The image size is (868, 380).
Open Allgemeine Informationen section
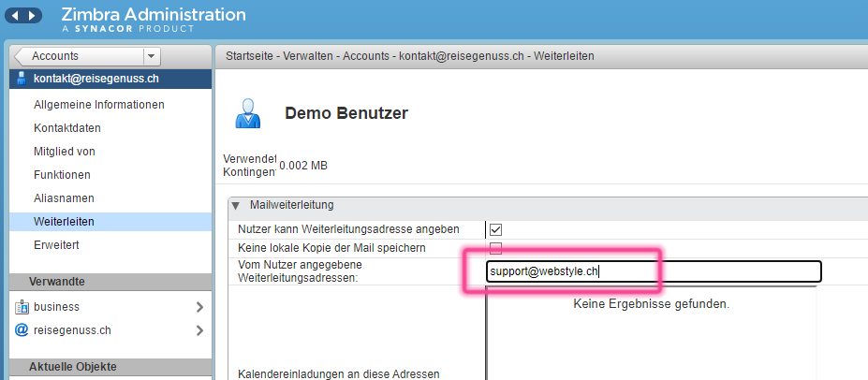pos(99,104)
